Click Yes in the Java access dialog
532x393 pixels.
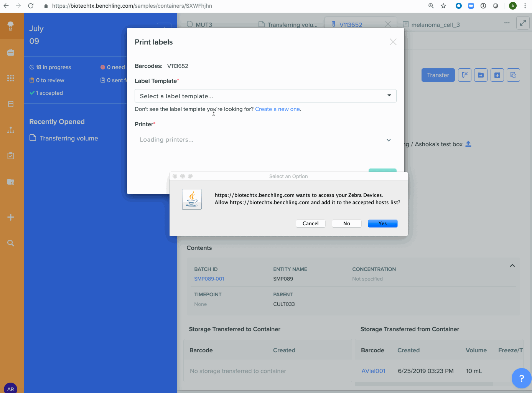coord(382,223)
